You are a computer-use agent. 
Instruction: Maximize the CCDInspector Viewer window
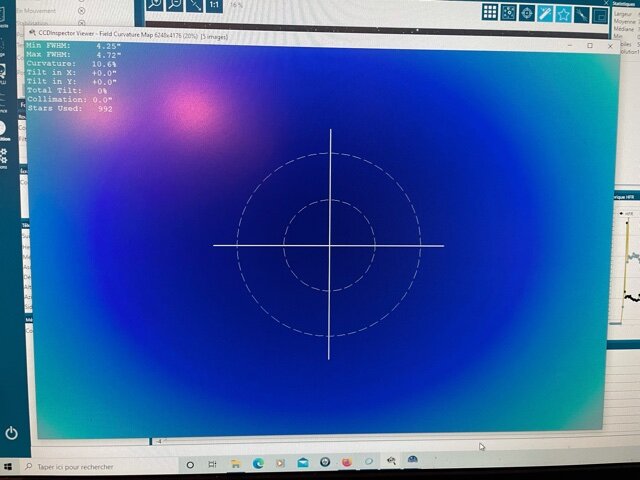[590, 46]
